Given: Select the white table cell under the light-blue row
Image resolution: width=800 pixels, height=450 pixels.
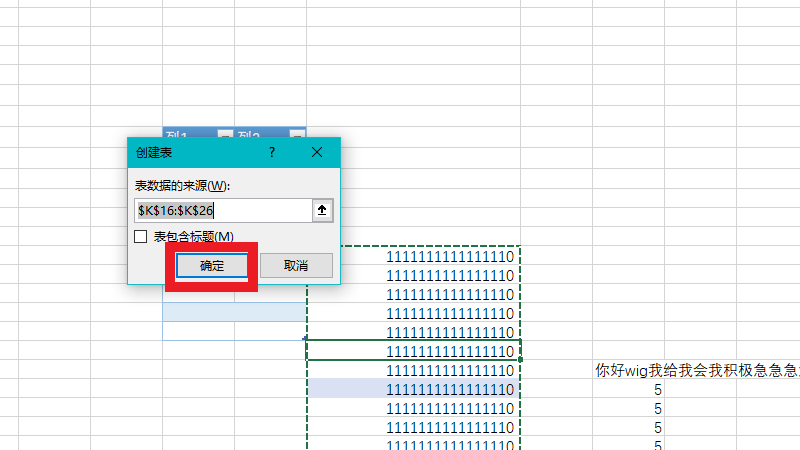Looking at the screenshot, I should [234, 331].
